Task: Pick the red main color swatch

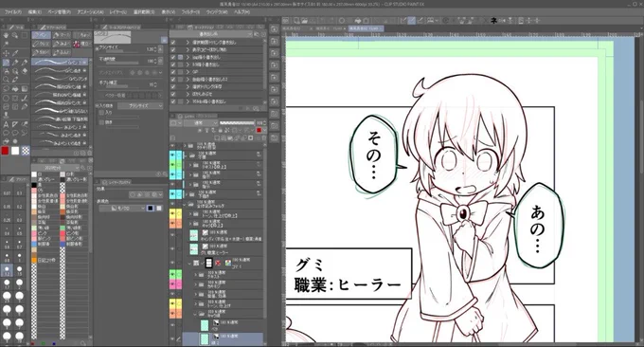Action: [5, 151]
